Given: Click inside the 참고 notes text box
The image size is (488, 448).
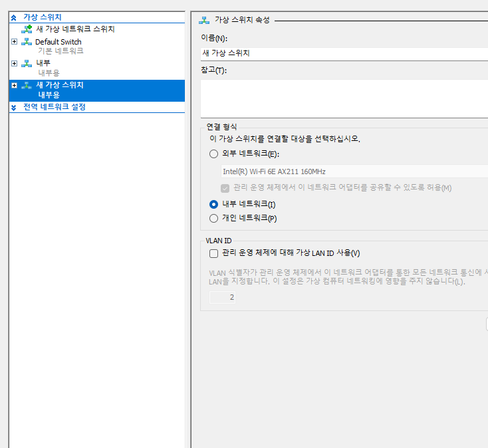Looking at the screenshot, I should (x=343, y=98).
